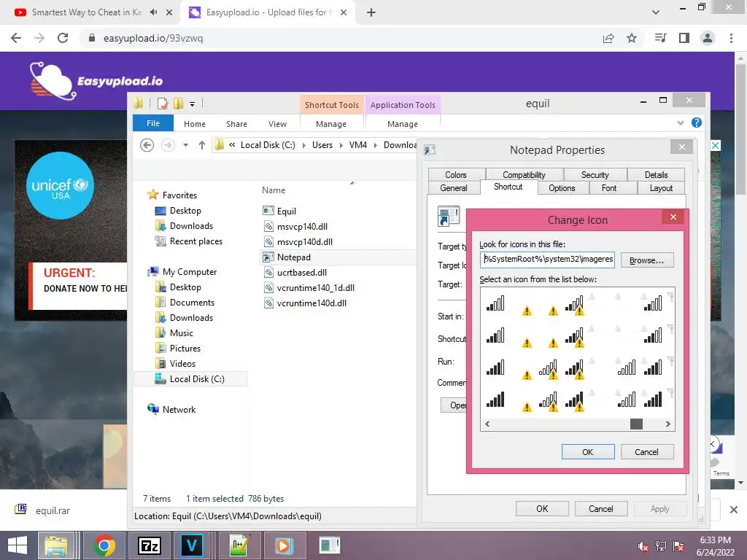This screenshot has width=747, height=560.
Task: Click the network tray icon
Action: tap(661, 546)
